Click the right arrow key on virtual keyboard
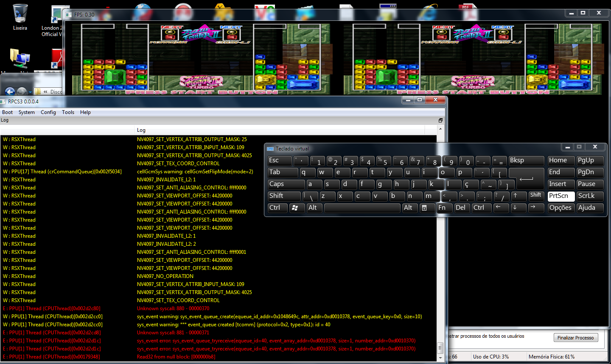The height and width of the screenshot is (364, 611). (536, 208)
